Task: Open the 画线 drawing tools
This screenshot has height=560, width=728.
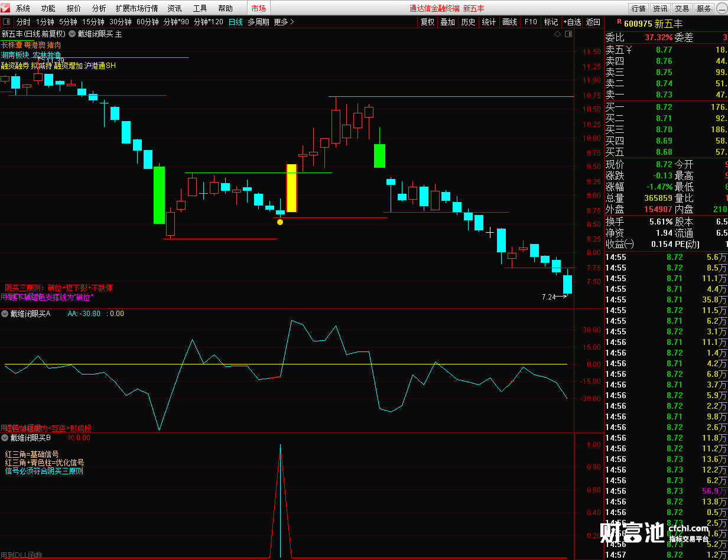Action: pyautogui.click(x=509, y=22)
